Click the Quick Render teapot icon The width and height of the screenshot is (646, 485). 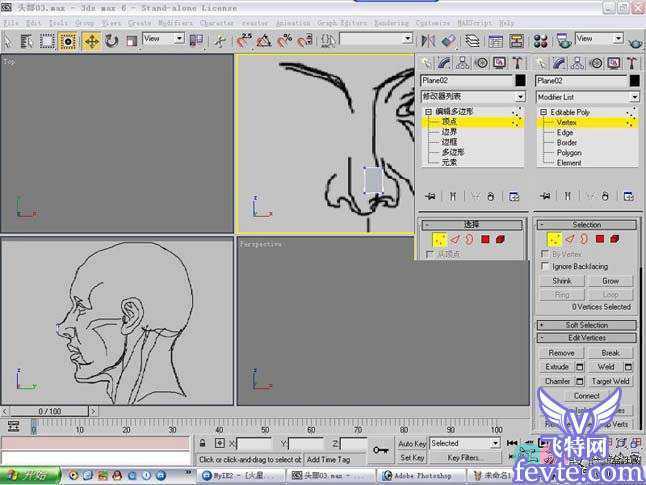[x=635, y=42]
